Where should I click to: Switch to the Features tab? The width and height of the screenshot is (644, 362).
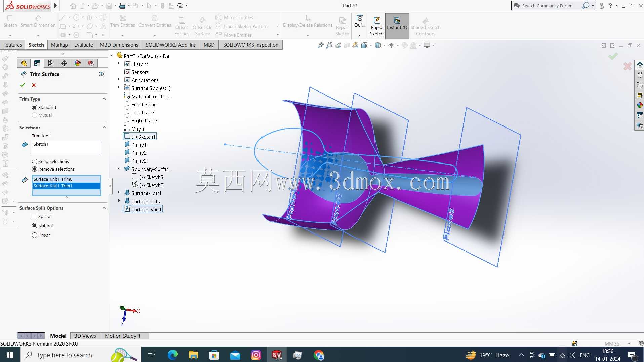(12, 45)
